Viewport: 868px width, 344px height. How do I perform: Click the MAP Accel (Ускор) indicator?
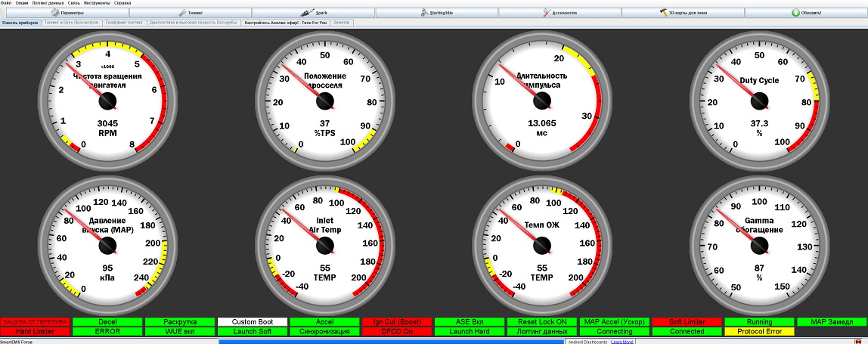tap(615, 322)
